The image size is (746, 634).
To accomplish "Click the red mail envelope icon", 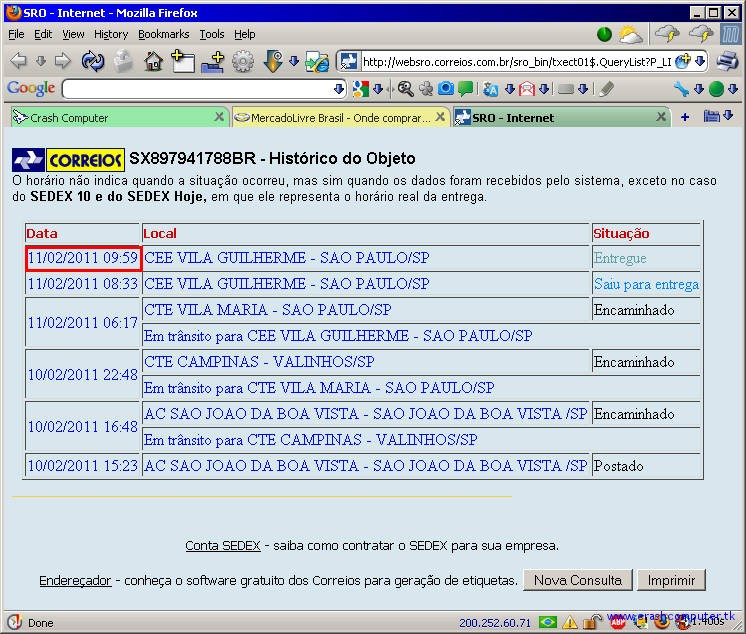I will click(x=527, y=89).
